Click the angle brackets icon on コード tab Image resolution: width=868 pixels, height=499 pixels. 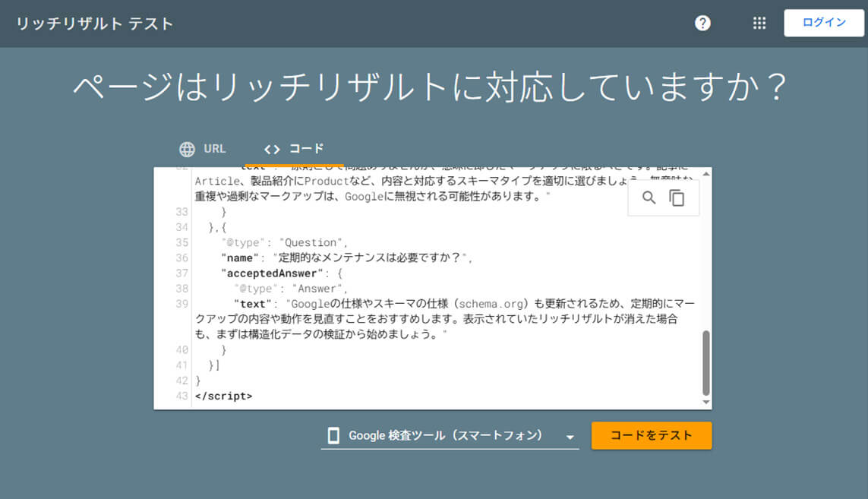(272, 149)
